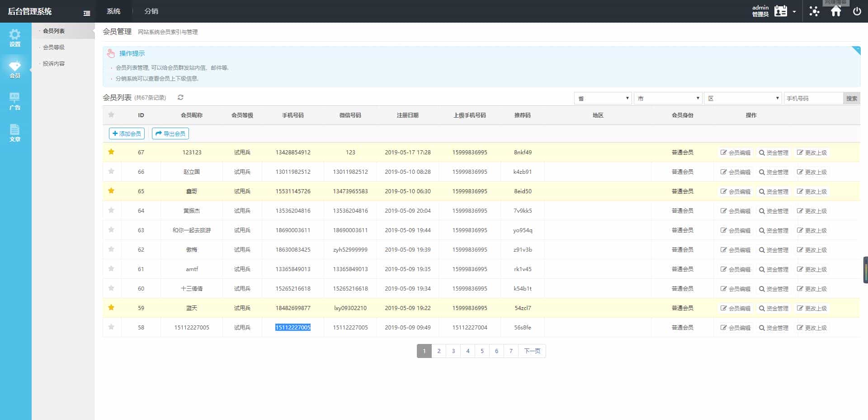Open the 市 city dropdown

click(x=668, y=98)
